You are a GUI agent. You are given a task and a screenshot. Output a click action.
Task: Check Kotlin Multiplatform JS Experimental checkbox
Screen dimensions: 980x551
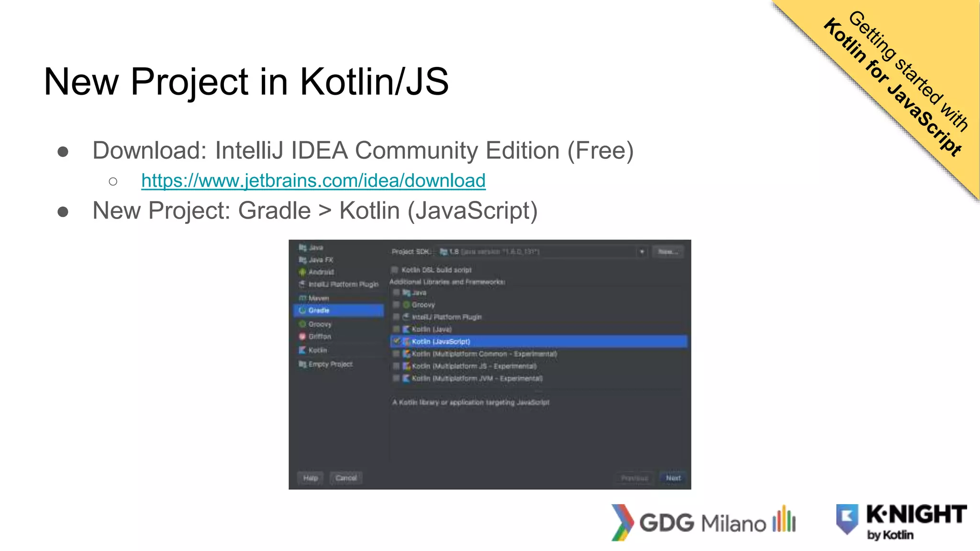[396, 366]
